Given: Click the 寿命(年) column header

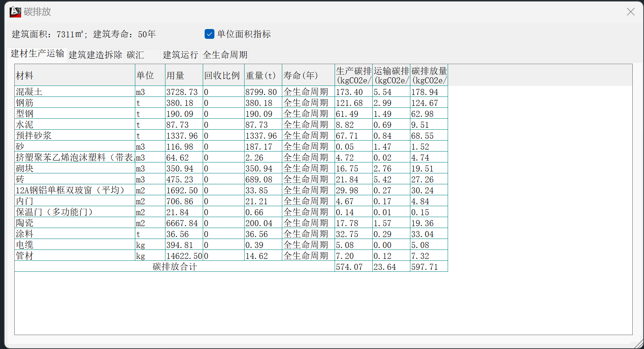Looking at the screenshot, I should [300, 75].
